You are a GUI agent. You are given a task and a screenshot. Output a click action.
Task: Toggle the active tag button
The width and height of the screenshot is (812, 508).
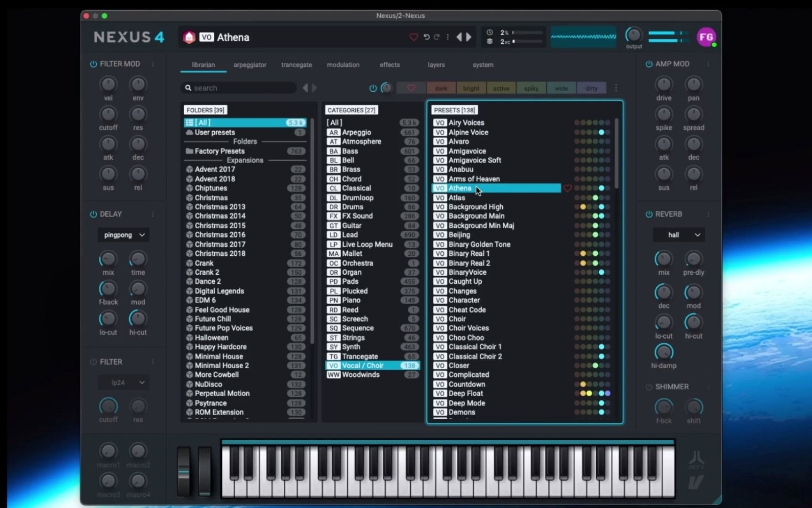501,88
